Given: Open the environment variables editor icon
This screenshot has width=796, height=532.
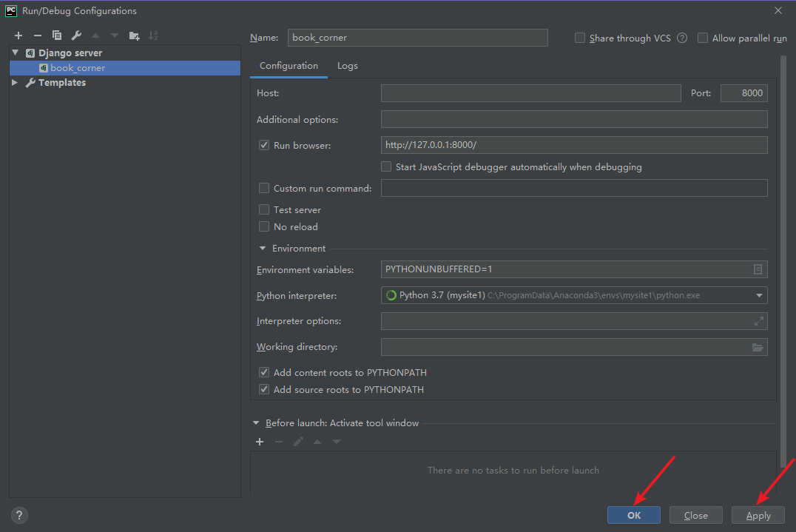Looking at the screenshot, I should 758,270.
